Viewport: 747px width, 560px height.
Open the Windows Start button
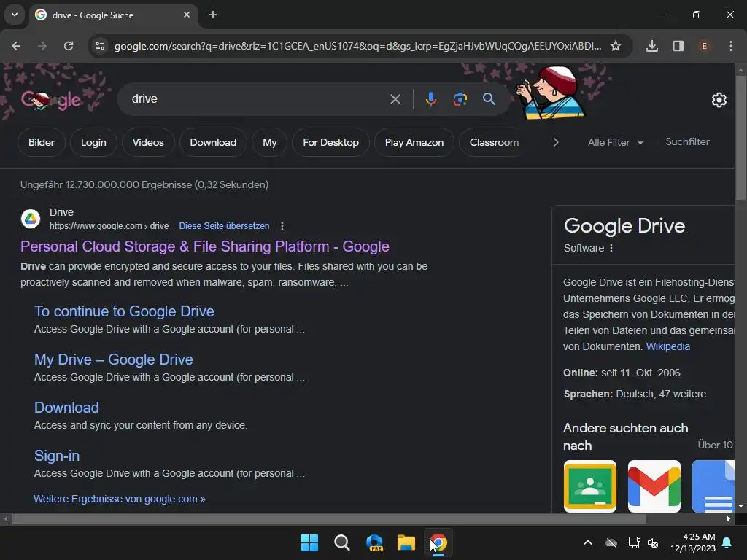click(309, 542)
